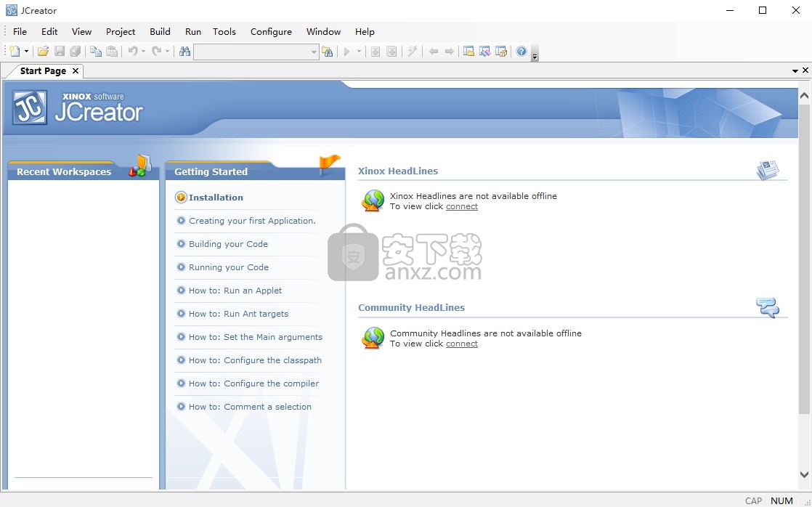
Task: Click the second down-arrow step icon
Action: click(x=392, y=52)
